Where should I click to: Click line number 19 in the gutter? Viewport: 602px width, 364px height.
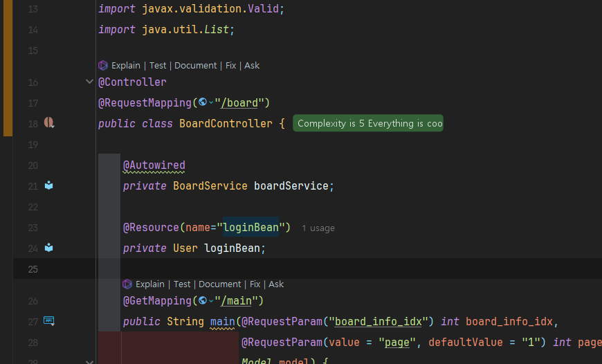33,145
